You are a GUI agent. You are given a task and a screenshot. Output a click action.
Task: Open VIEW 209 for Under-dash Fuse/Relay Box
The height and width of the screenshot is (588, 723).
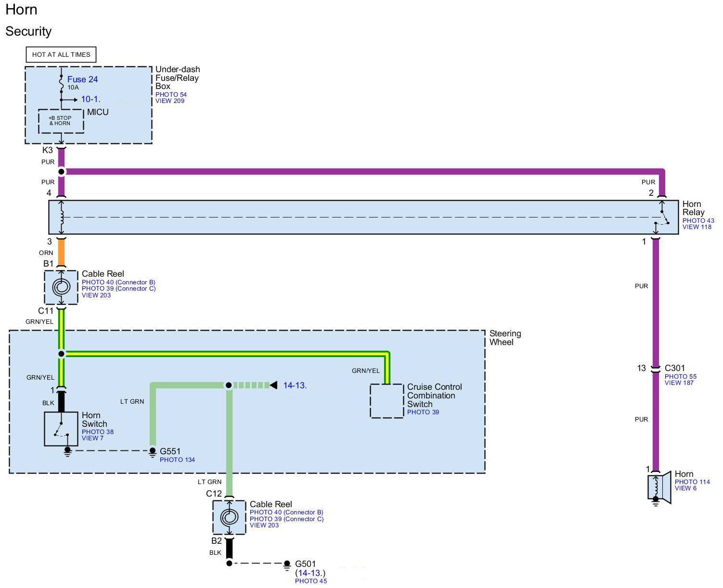tap(169, 101)
